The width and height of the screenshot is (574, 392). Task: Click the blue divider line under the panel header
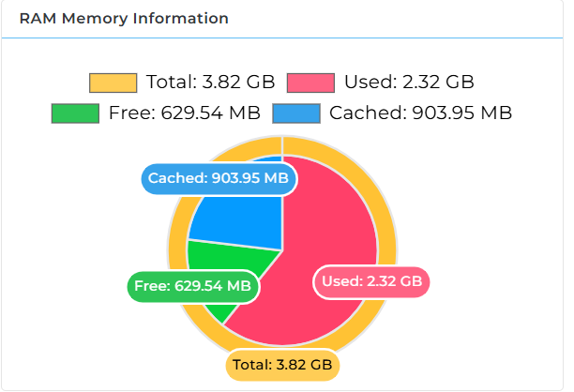tap(282, 38)
